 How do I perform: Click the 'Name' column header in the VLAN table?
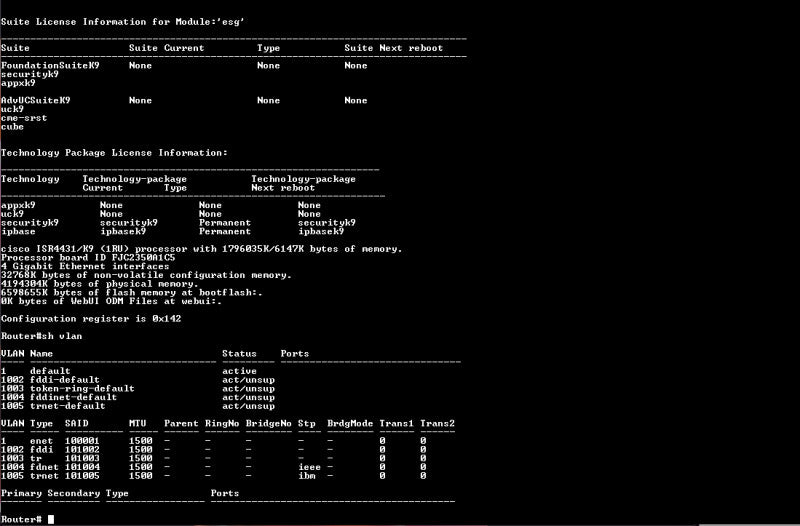tap(41, 354)
